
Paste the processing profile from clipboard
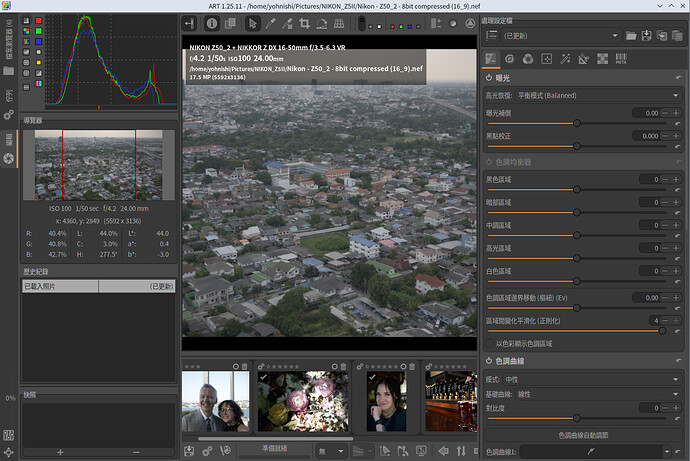678,36
